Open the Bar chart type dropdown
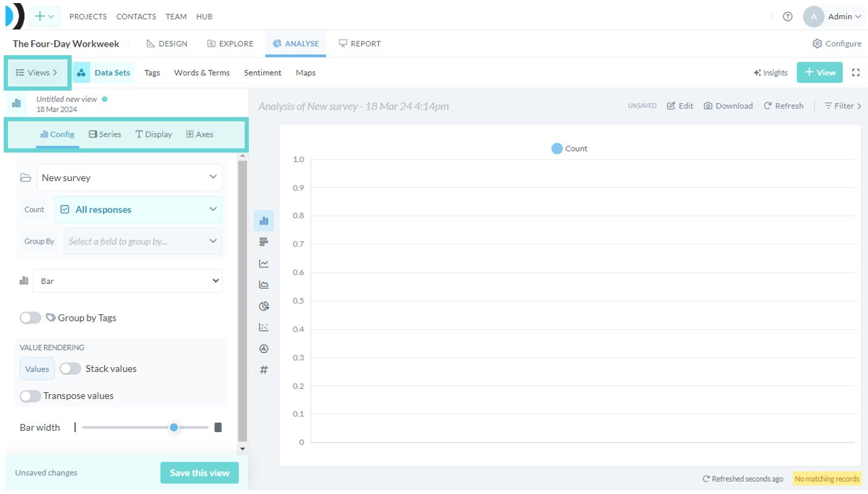The width and height of the screenshot is (868, 494). coord(128,281)
